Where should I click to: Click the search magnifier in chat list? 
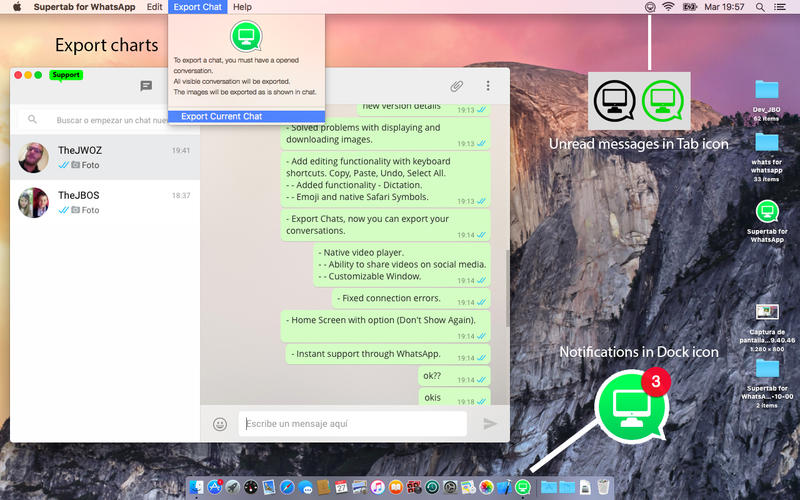pyautogui.click(x=32, y=119)
